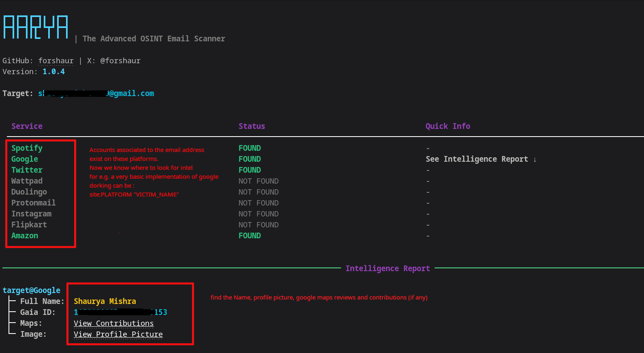Click the target@Google tree root
Image resolution: width=644 pixels, height=353 pixels.
pos(31,291)
